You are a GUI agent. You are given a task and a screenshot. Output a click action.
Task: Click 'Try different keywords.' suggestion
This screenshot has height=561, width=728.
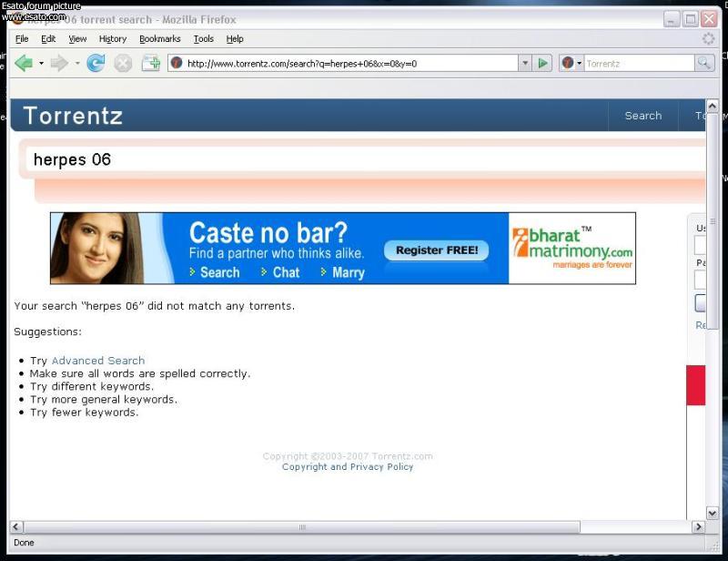tap(92, 386)
